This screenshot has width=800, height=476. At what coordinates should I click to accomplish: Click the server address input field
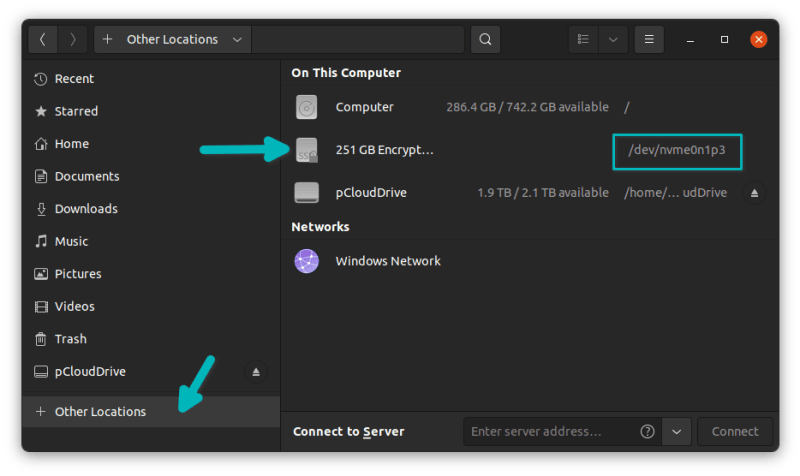[x=550, y=432]
